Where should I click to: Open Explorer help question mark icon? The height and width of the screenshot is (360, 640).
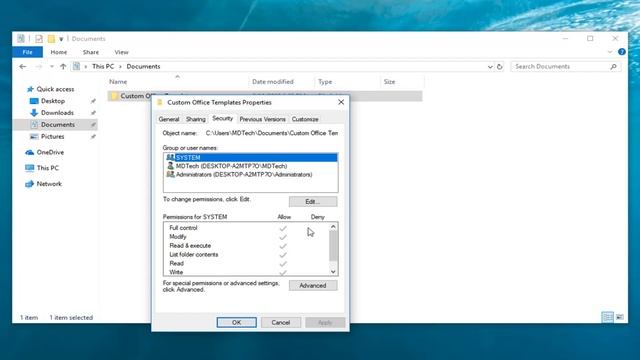tap(622, 52)
